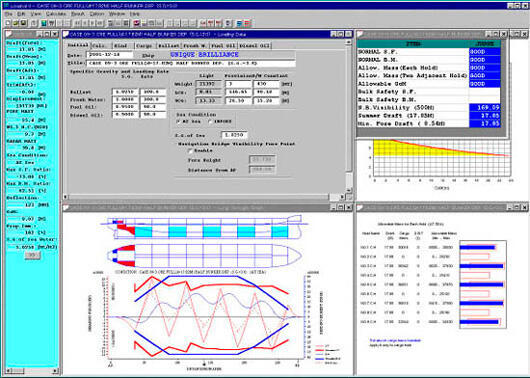Open the Option menu
Screen dimensions: 530x378
[x=97, y=14]
